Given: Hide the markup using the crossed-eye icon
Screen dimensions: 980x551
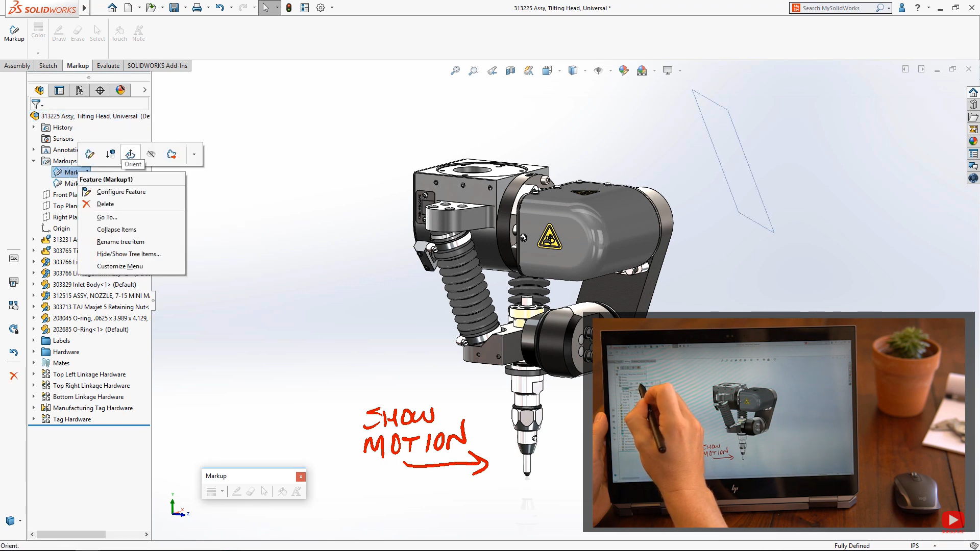Looking at the screenshot, I should pyautogui.click(x=151, y=154).
